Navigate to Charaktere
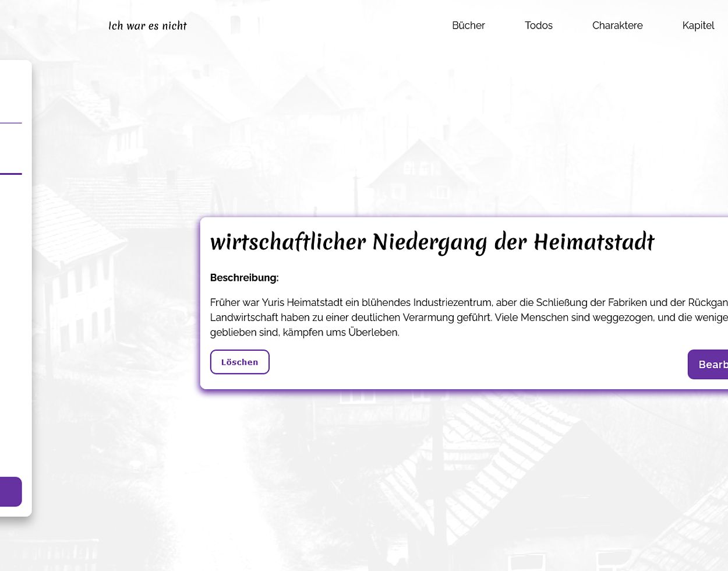The height and width of the screenshot is (571, 728). point(617,26)
